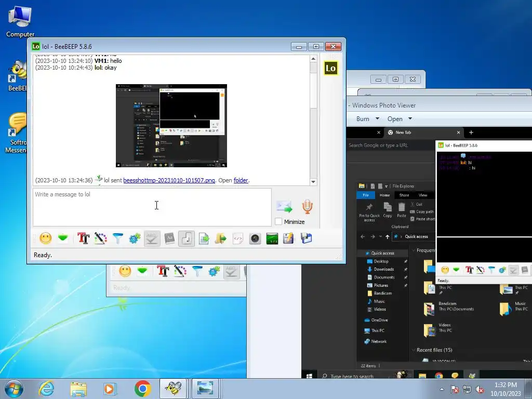Screen dimensions: 532x399
Task: Click the green preset icon in background BeeBEEP window
Action: (142, 271)
